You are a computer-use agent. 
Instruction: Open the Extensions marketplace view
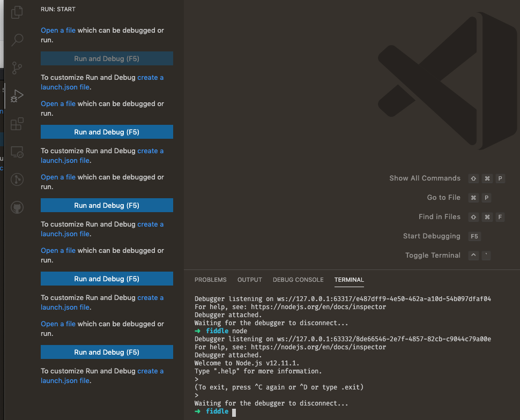tap(16, 124)
